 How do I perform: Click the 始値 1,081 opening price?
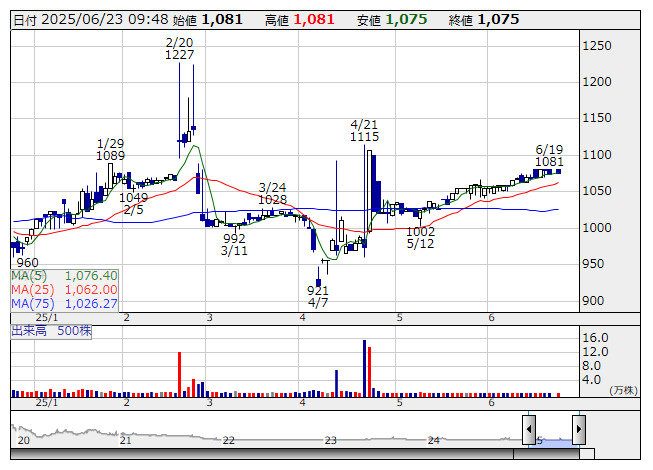[x=207, y=20]
